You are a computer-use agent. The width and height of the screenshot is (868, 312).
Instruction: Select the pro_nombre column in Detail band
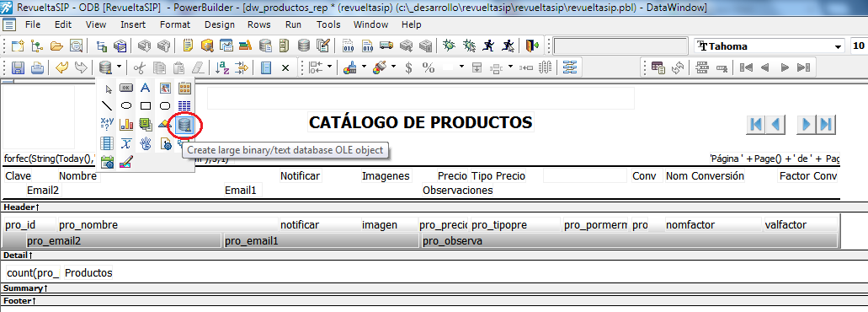pyautogui.click(x=168, y=225)
